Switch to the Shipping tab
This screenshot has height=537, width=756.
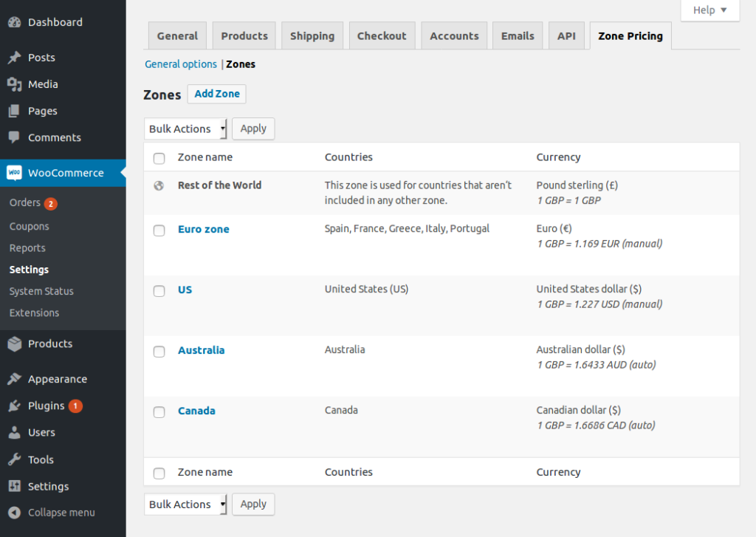312,35
